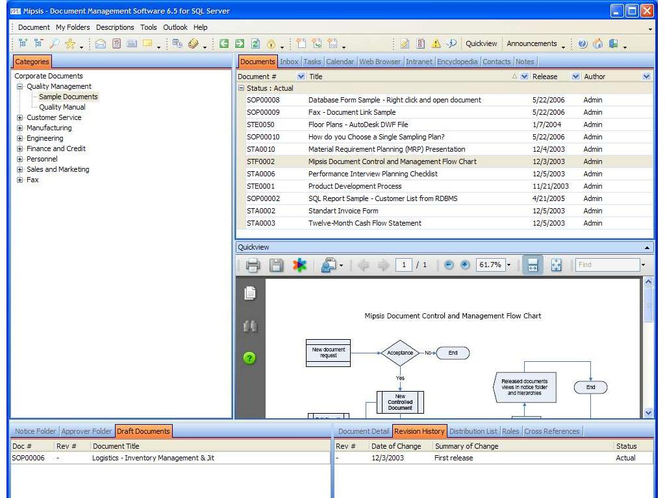The width and height of the screenshot is (665, 498).
Task: Open the magnifier search tool in toolbar
Action: pos(54,43)
